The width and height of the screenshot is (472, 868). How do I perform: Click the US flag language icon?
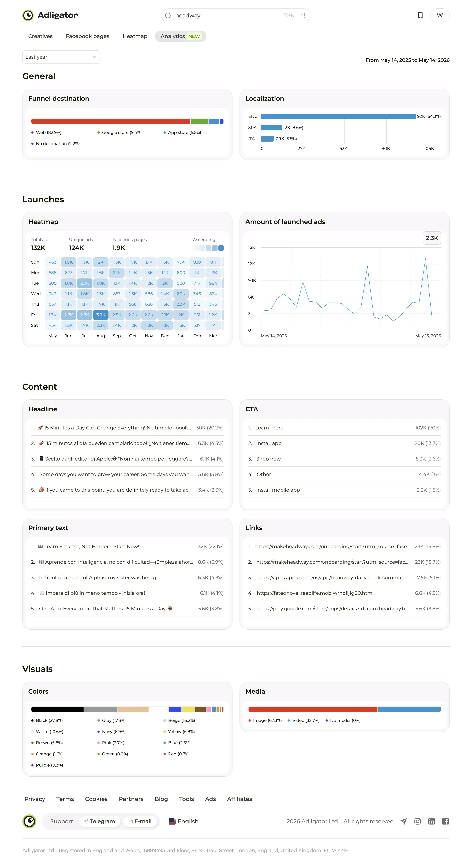pos(172,821)
